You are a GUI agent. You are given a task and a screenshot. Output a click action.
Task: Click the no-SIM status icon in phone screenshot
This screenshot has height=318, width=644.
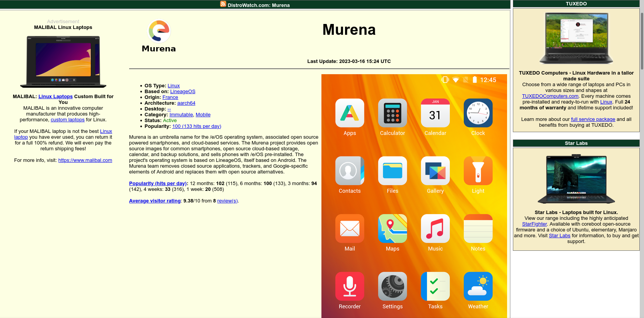click(x=465, y=80)
